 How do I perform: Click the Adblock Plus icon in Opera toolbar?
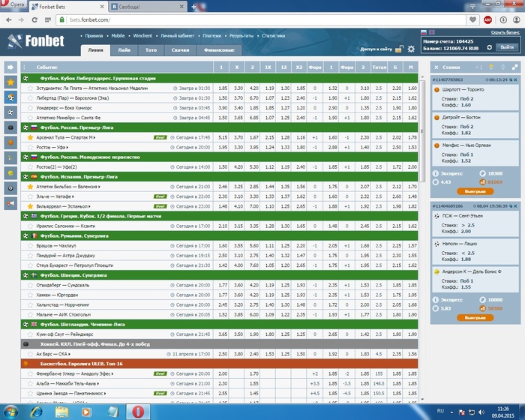487,20
